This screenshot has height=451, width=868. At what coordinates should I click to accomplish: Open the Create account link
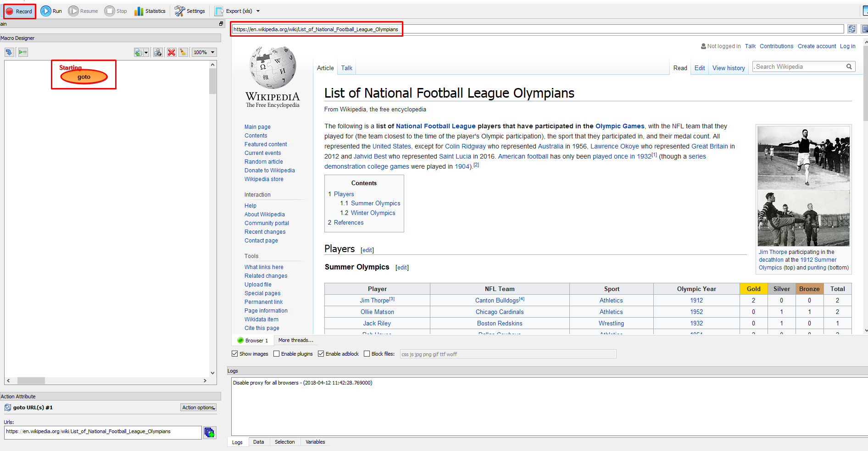pyautogui.click(x=817, y=46)
